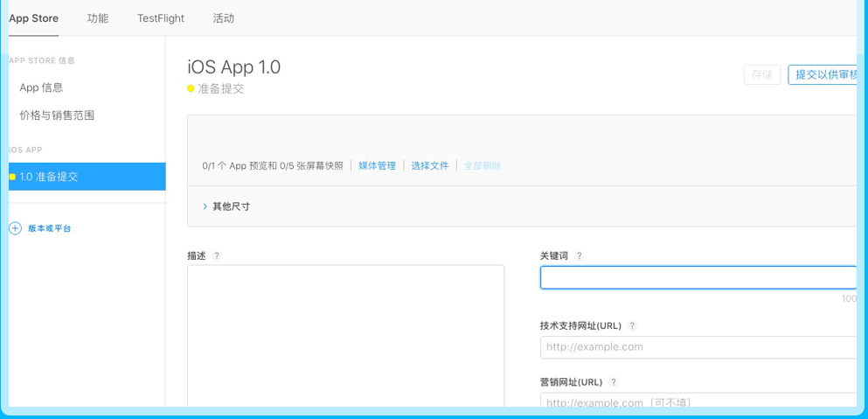Open the 媒体管理 link
Image resolution: width=868 pixels, height=419 pixels.
(x=377, y=166)
